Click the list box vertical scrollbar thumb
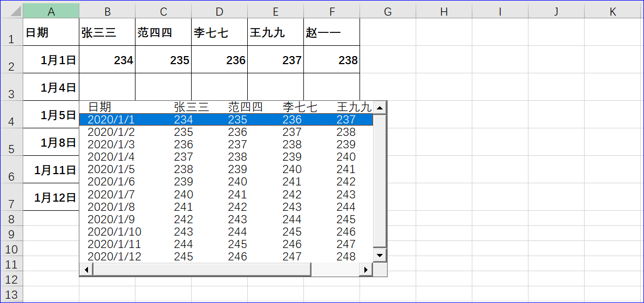The width and height of the screenshot is (644, 303). click(x=379, y=181)
